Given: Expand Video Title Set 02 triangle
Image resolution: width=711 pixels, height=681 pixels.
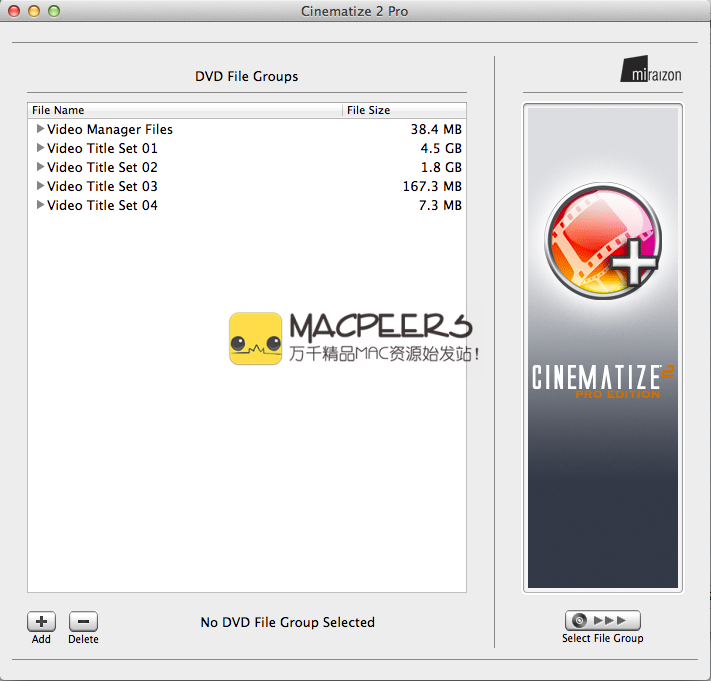Looking at the screenshot, I should [x=40, y=167].
